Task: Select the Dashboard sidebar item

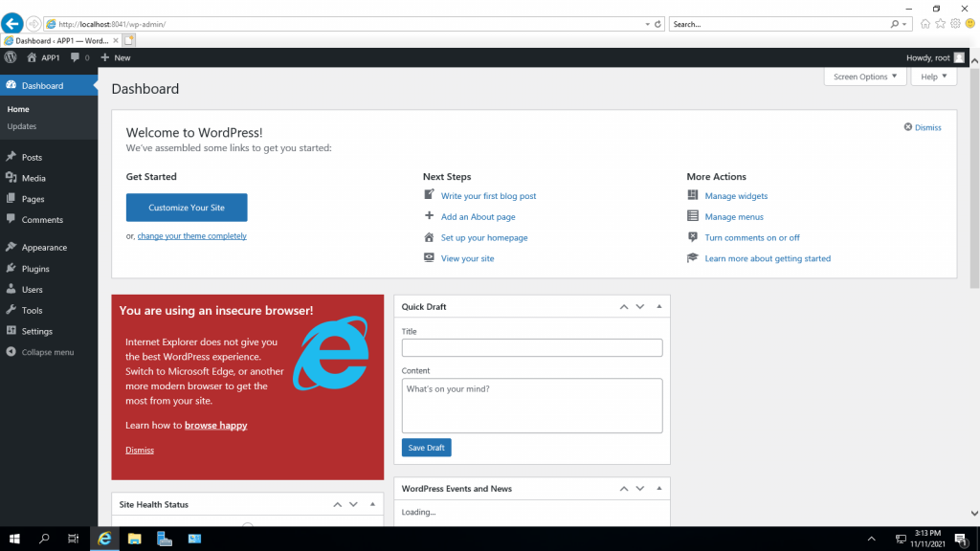Action: (49, 85)
